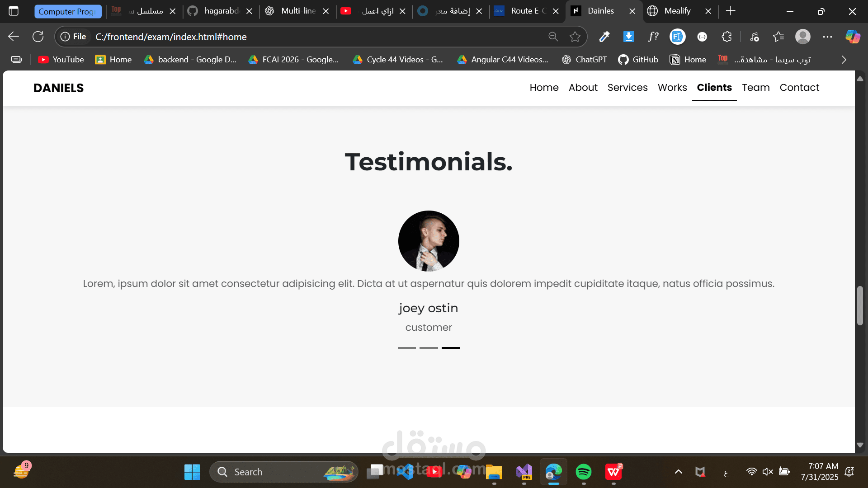The height and width of the screenshot is (488, 868).
Task: Reload the page with refresh icon
Action: [x=38, y=37]
